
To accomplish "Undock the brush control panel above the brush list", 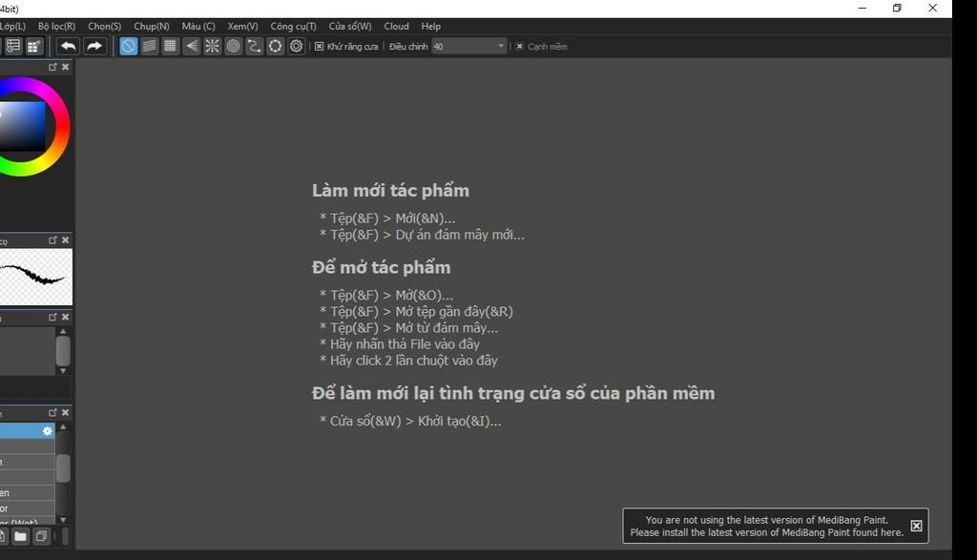I will click(x=53, y=317).
